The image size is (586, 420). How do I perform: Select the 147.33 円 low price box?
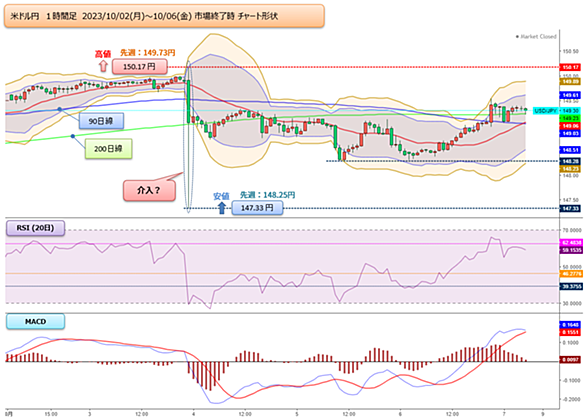pyautogui.click(x=257, y=208)
